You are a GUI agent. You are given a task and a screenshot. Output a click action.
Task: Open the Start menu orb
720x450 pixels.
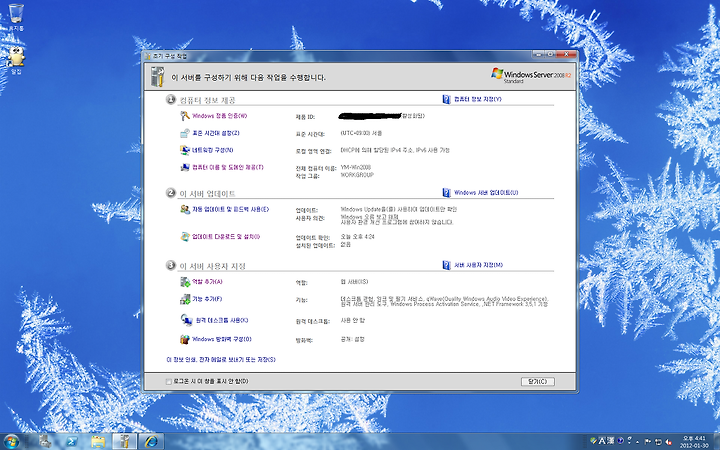[11, 442]
